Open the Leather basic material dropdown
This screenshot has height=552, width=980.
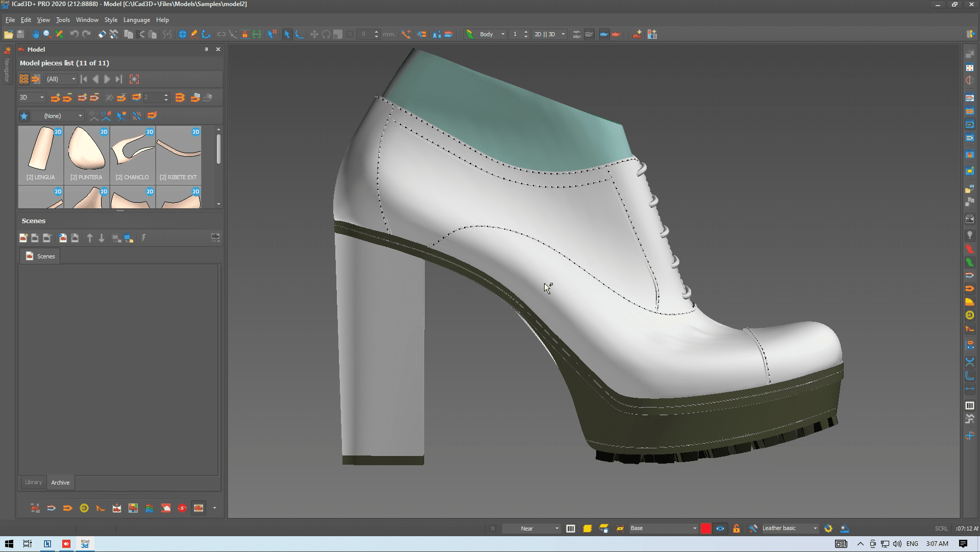tap(815, 529)
